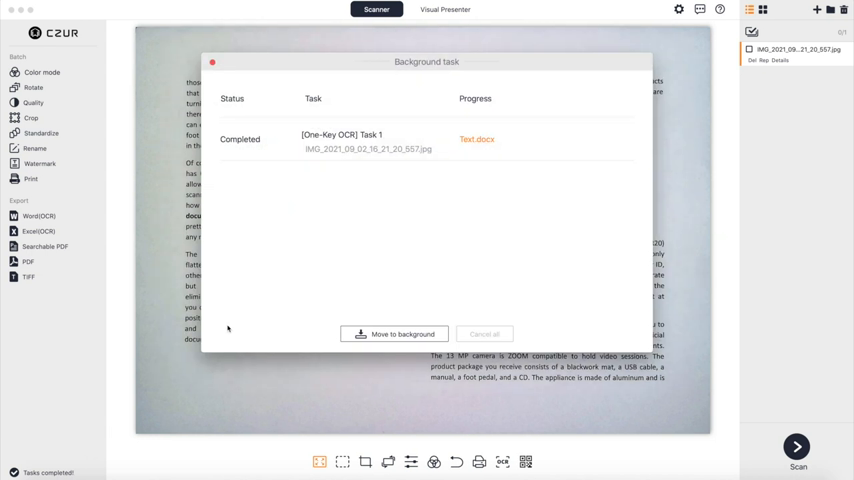Click the color circles icon in bottom toolbar

click(434, 462)
